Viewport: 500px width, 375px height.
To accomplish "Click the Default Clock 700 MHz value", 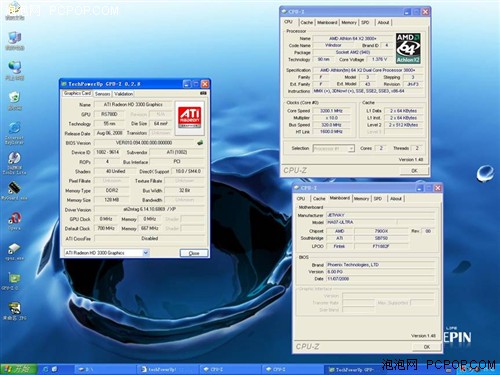I will coord(106,228).
